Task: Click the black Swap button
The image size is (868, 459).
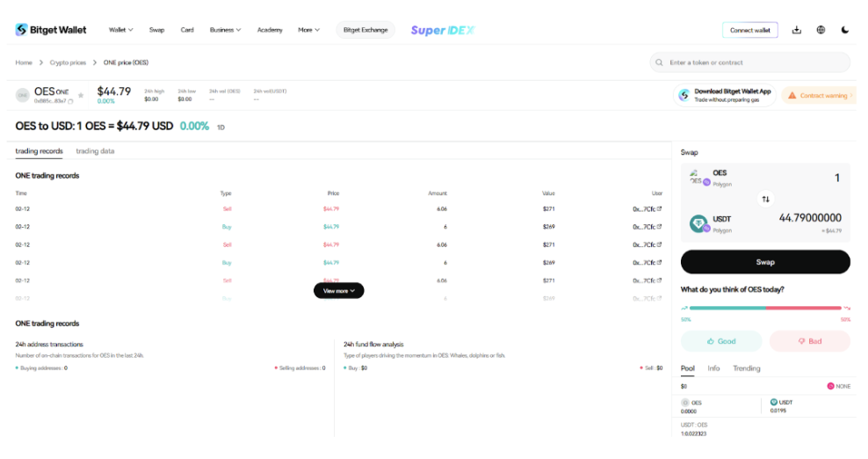Action: 765,262
